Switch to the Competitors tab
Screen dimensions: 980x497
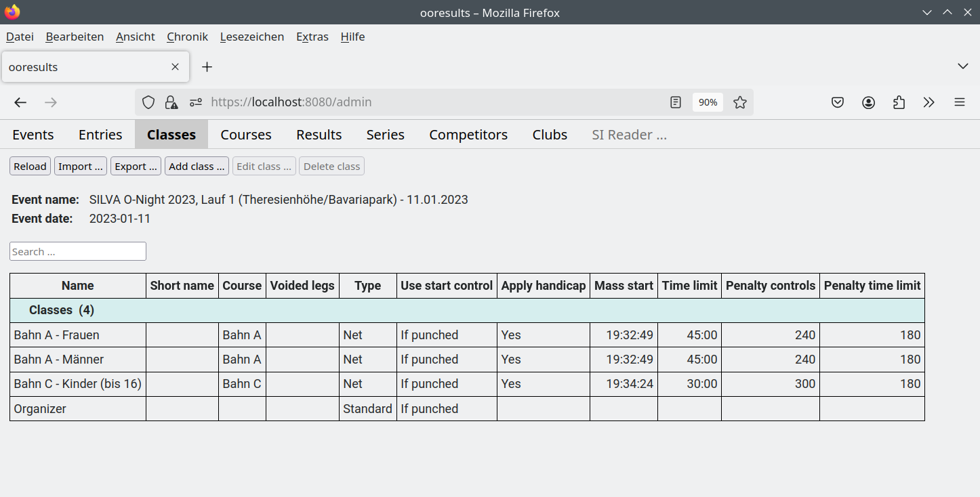468,135
